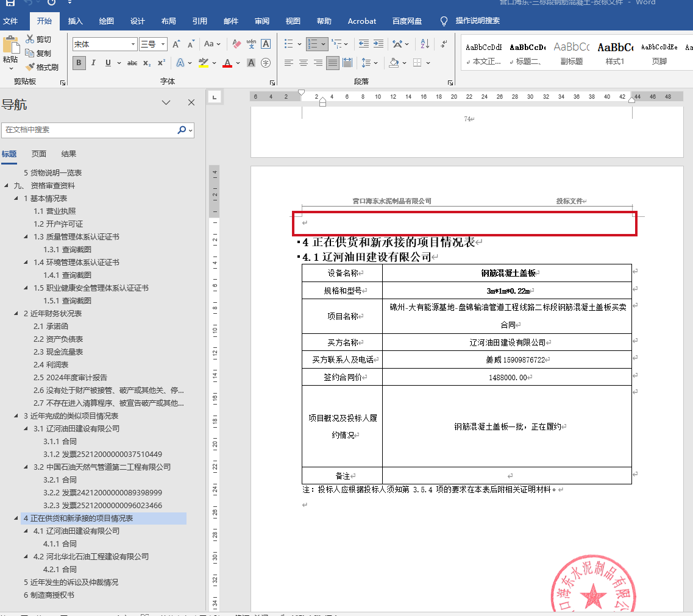
Task: Save the document with floppy icon
Action: point(10,2)
